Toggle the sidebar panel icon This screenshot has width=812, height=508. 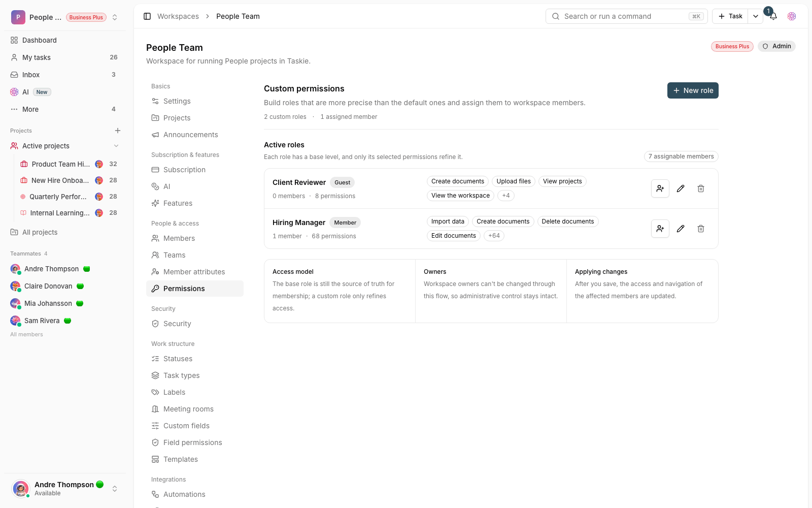pyautogui.click(x=147, y=16)
